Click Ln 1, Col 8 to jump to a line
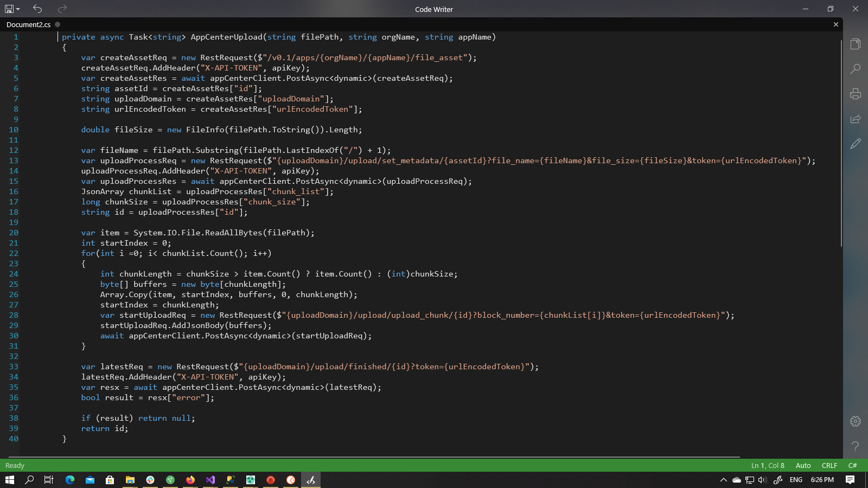 (767, 465)
